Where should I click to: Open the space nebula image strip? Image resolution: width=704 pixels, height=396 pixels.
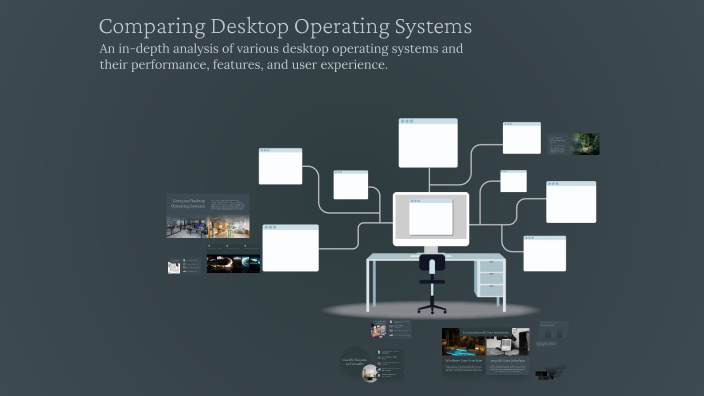pos(233,264)
